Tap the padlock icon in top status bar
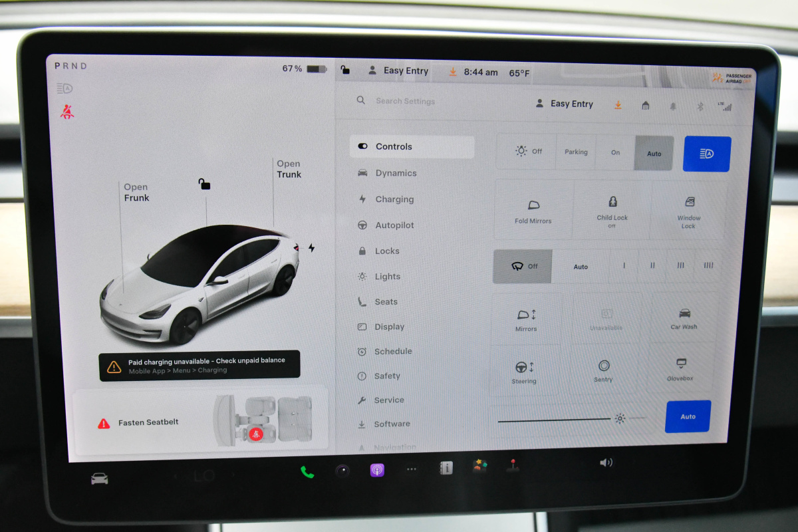 345,69
